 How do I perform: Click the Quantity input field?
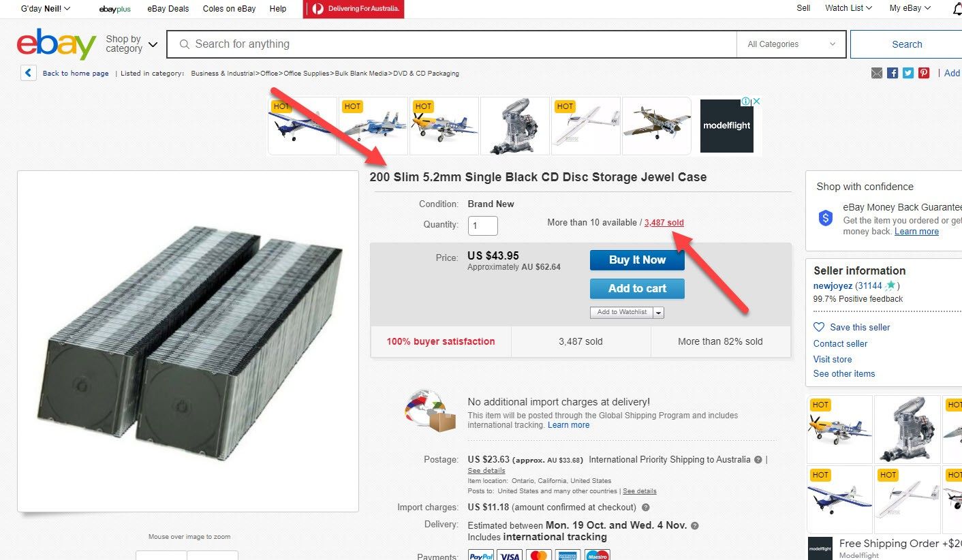coord(483,225)
